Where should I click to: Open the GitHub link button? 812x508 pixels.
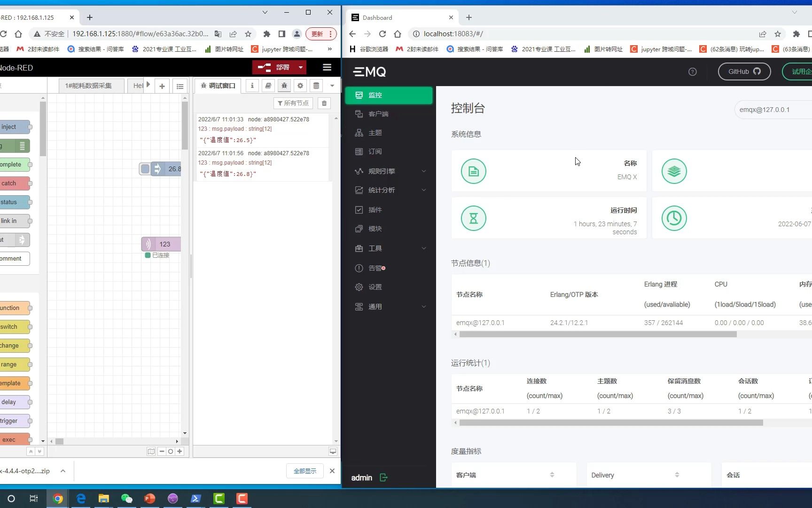tap(744, 71)
